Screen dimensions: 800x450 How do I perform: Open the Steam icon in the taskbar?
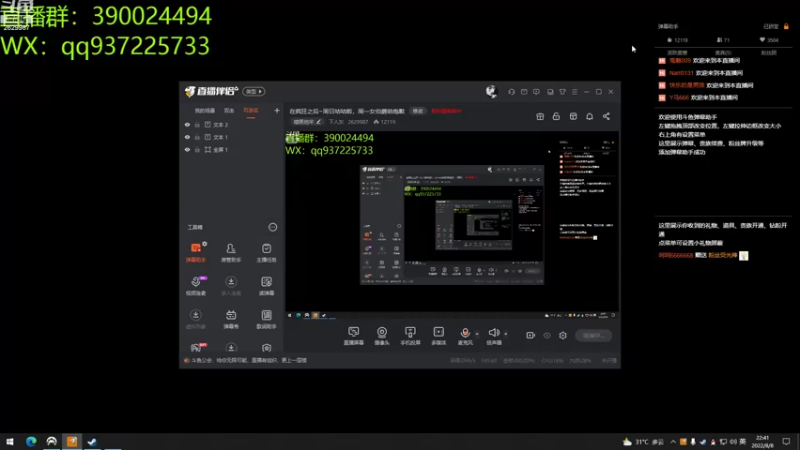coord(92,441)
